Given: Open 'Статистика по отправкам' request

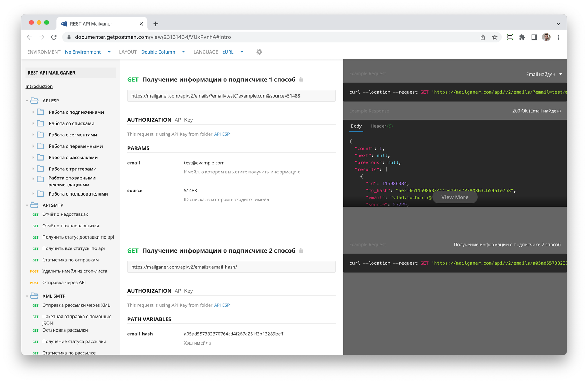Looking at the screenshot, I should [70, 260].
